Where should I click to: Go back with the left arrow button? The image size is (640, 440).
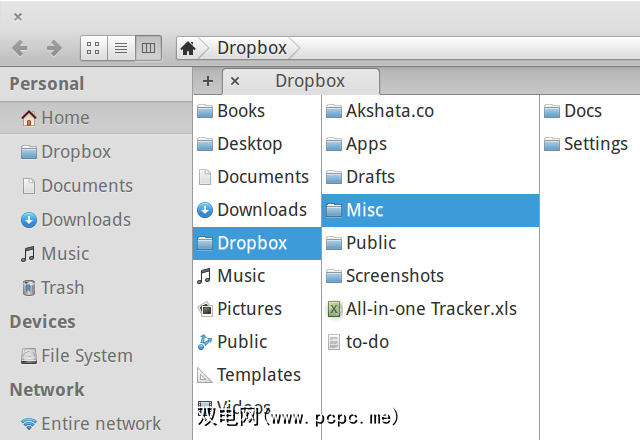(x=20, y=48)
